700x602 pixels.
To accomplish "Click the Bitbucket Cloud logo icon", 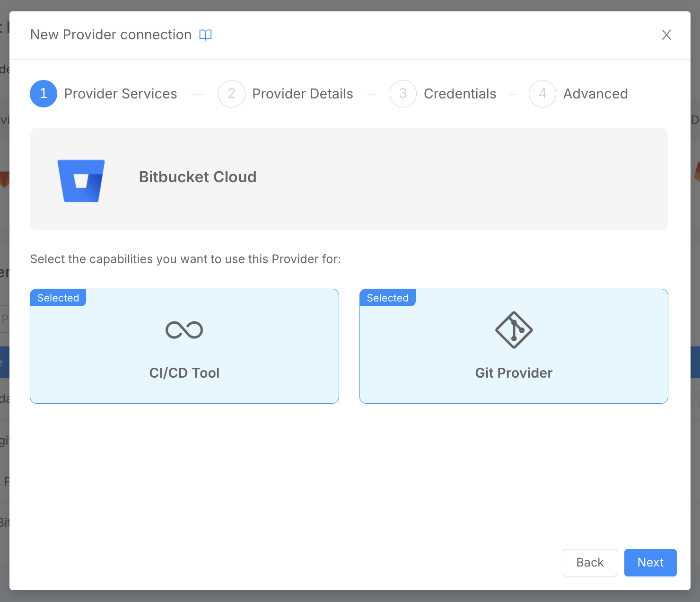I will coord(81,180).
